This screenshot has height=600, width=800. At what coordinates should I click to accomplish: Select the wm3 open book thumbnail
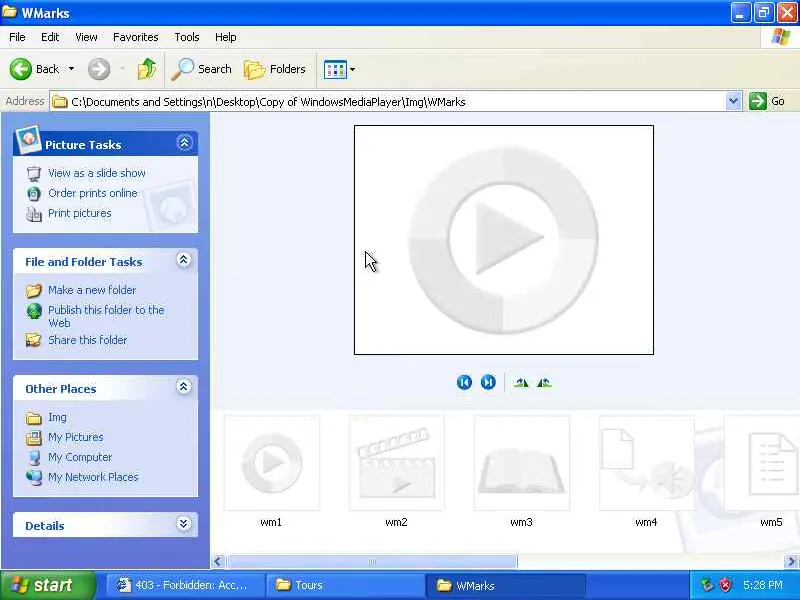pos(522,462)
